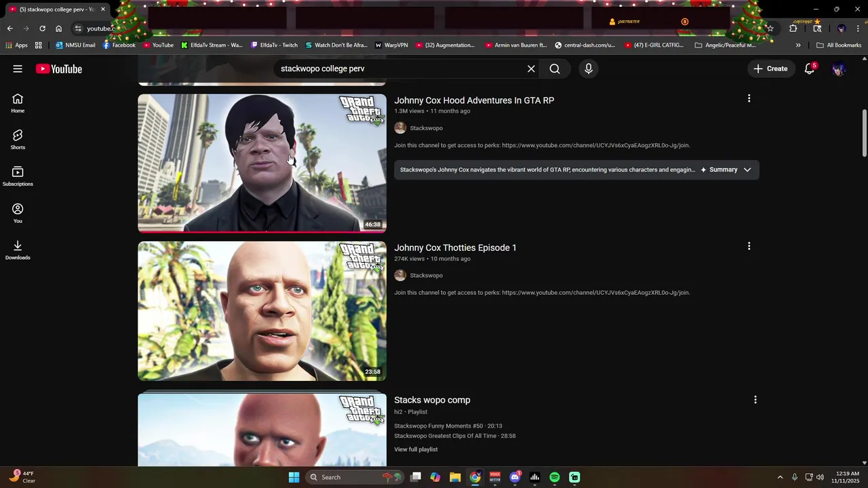Show more bookmarks with the chevron

coord(798,45)
